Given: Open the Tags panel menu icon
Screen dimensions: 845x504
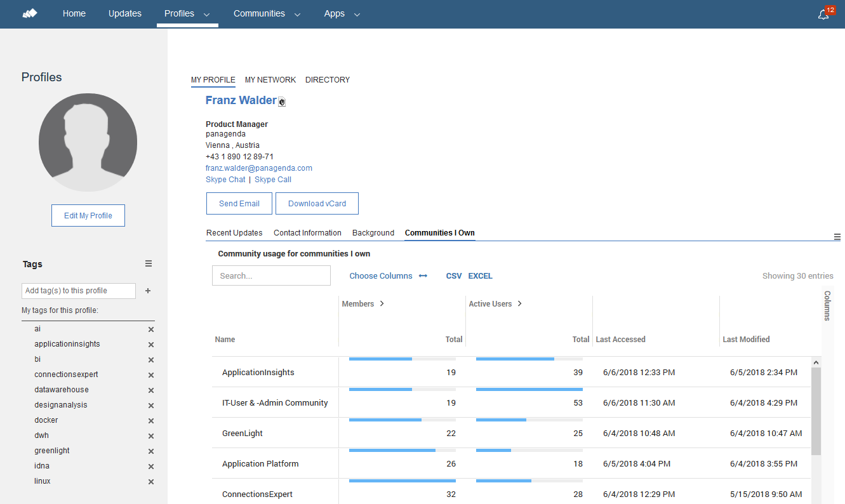Looking at the screenshot, I should [x=149, y=263].
